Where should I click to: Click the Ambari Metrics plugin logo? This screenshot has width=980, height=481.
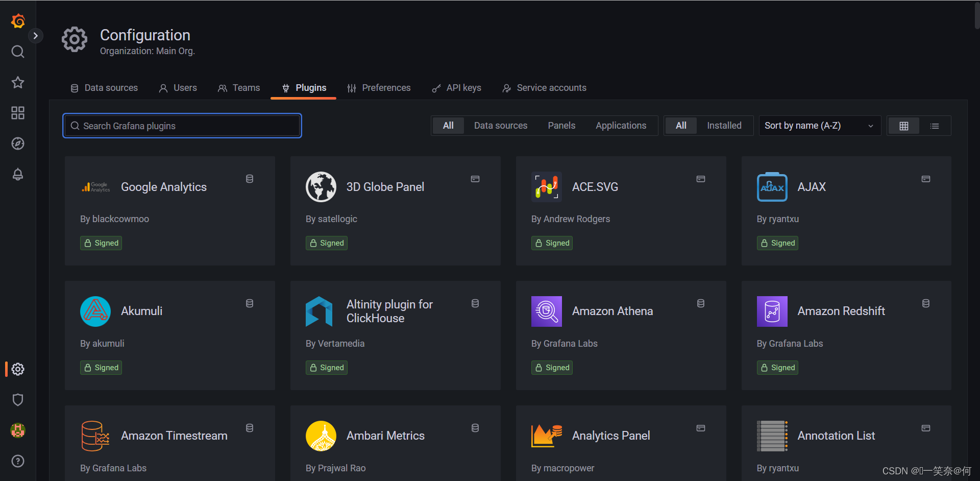(x=321, y=436)
